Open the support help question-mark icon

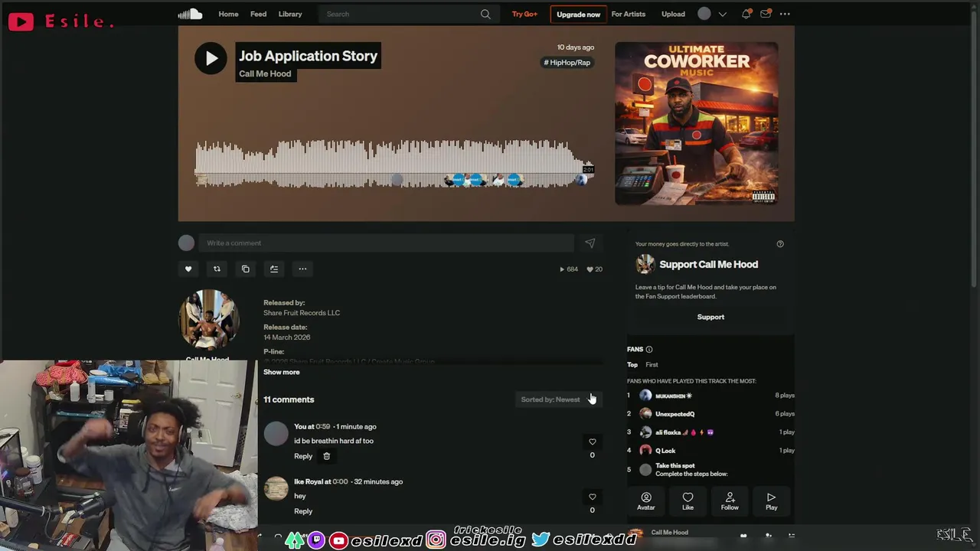coord(780,244)
